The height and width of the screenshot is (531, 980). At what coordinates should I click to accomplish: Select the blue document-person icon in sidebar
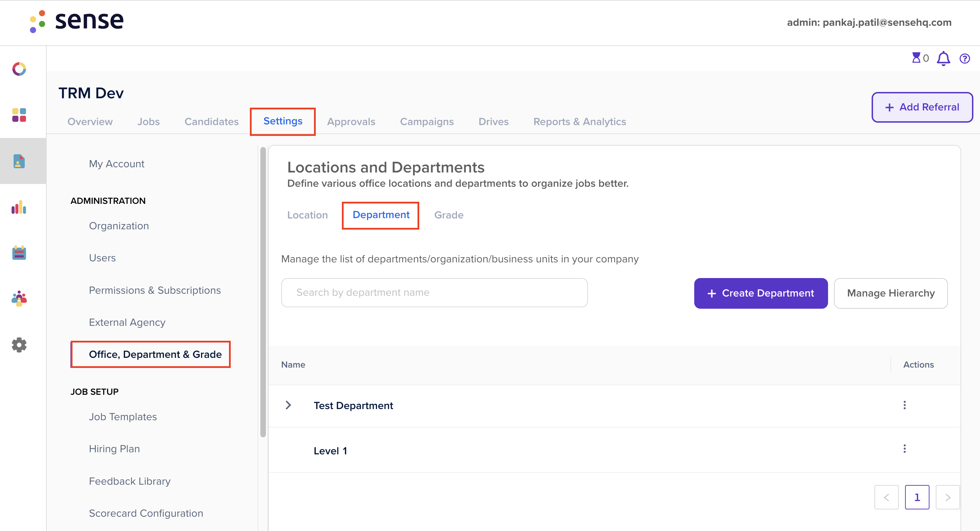[x=19, y=161]
